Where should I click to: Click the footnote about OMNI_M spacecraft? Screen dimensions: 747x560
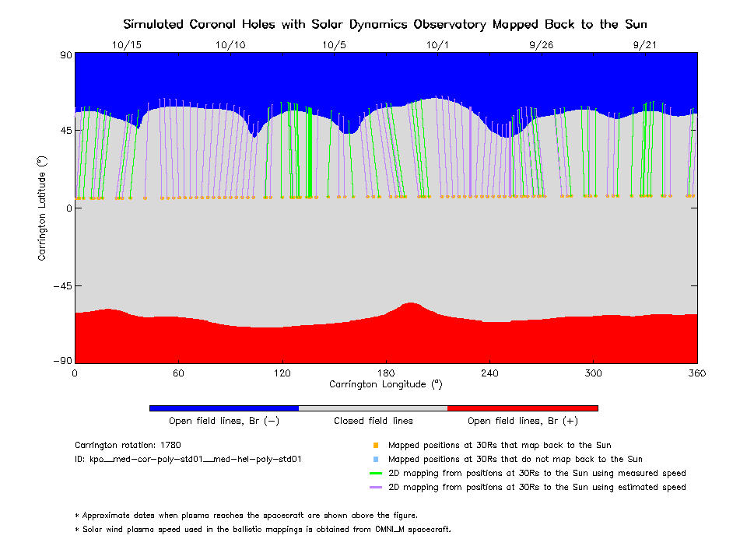pos(263,530)
